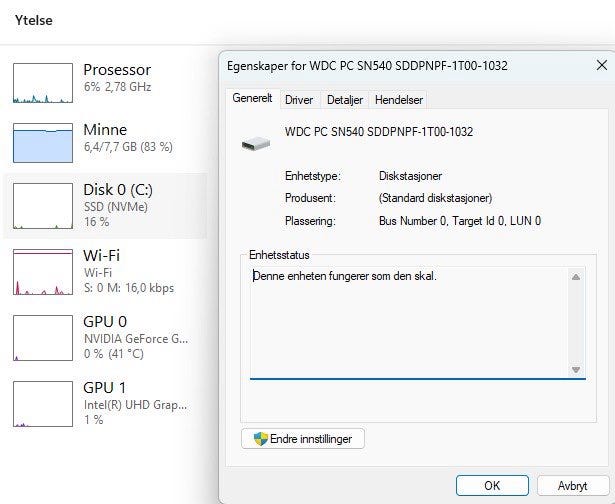The width and height of the screenshot is (615, 504).
Task: Open the Wi-Fi throughput graph thumbnail
Action: pyautogui.click(x=43, y=272)
